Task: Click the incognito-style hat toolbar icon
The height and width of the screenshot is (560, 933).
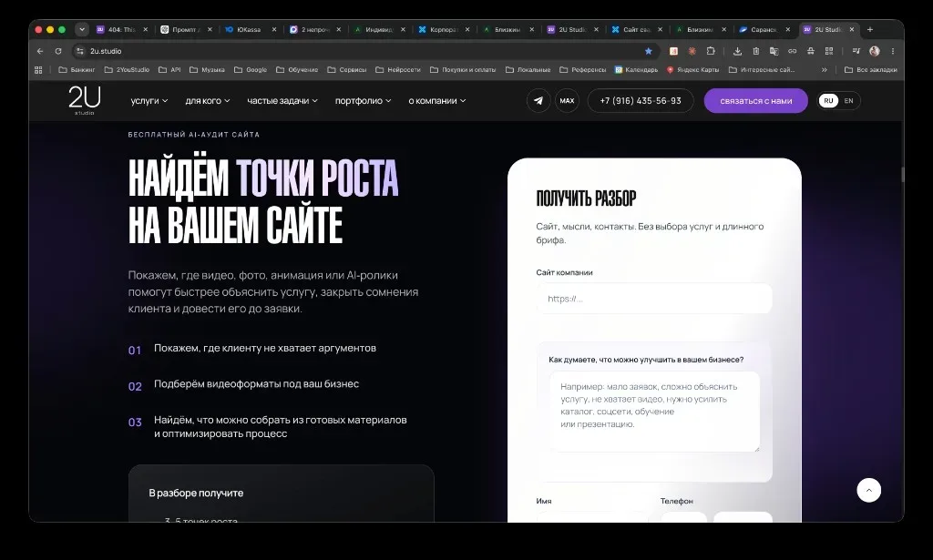Action: tap(810, 51)
